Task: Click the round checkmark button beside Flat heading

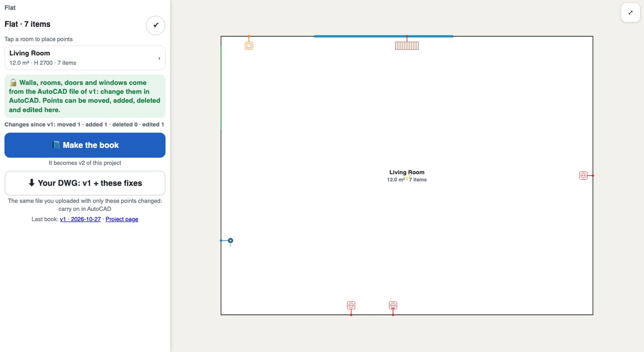Action: 155,25
